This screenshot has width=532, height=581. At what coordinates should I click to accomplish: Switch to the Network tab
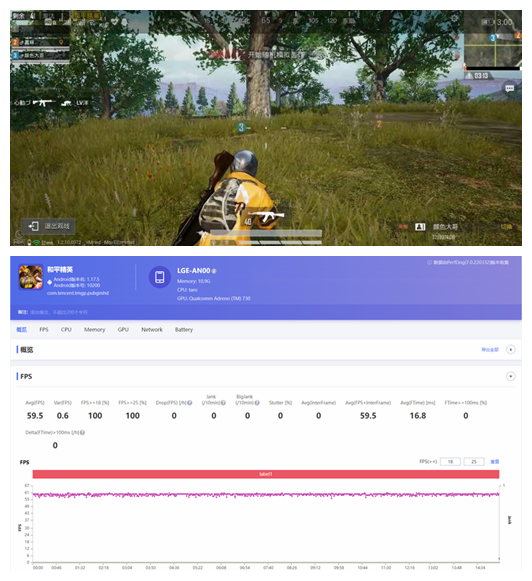pos(152,329)
